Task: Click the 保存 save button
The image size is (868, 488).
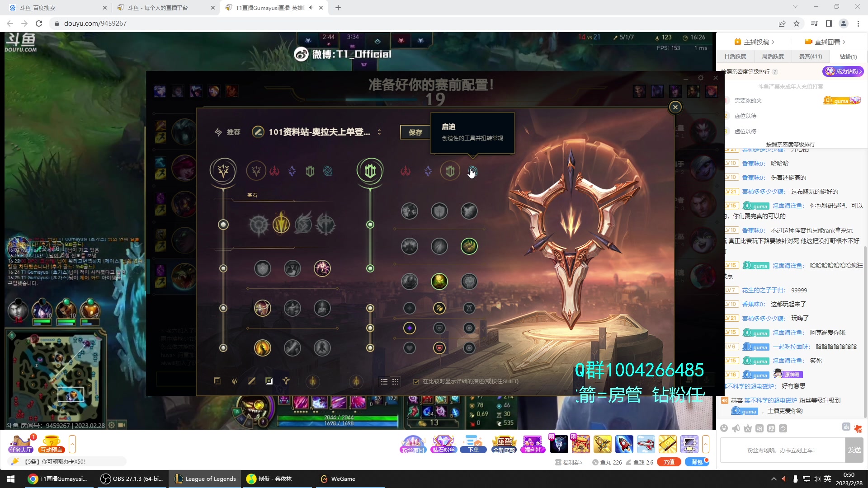Action: click(415, 132)
